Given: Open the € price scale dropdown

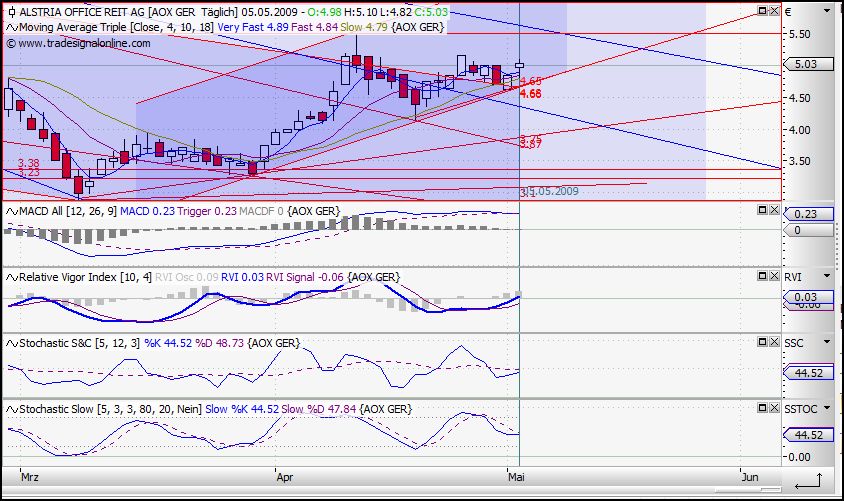Looking at the screenshot, I should 827,11.
